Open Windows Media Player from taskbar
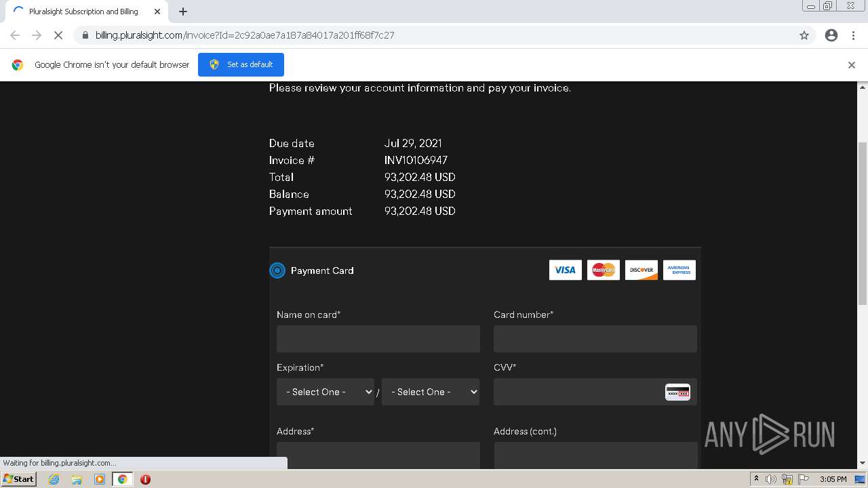Image resolution: width=868 pixels, height=488 pixels. 100,479
